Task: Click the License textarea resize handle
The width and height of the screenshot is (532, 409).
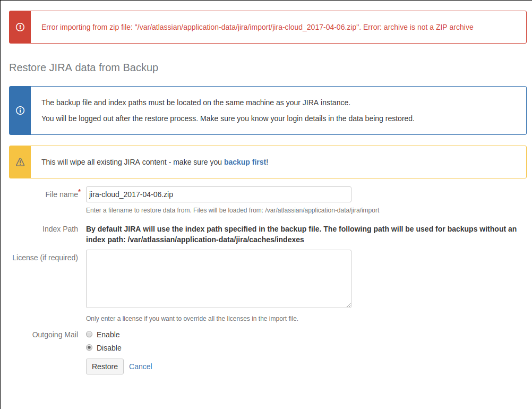Action: point(348,305)
